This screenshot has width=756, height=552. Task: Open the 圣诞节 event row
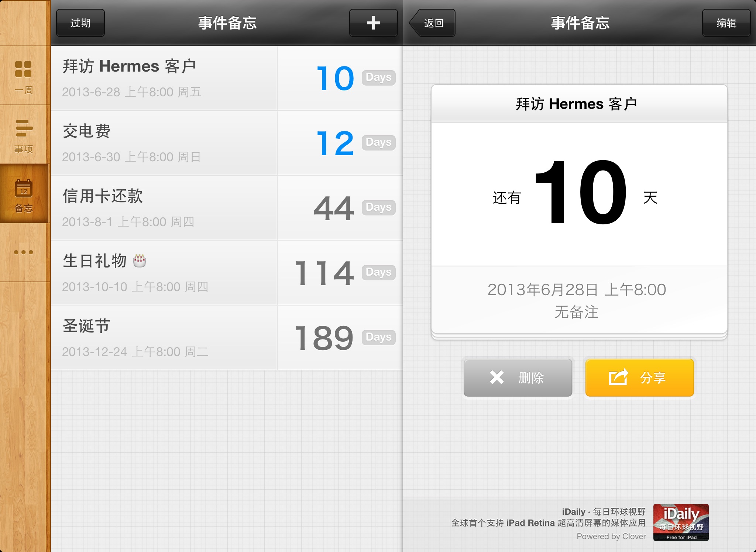227,338
